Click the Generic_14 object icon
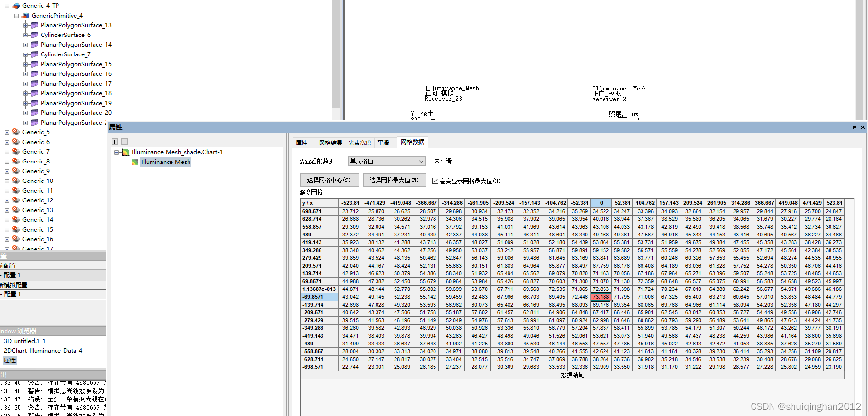The image size is (868, 416). coord(16,219)
